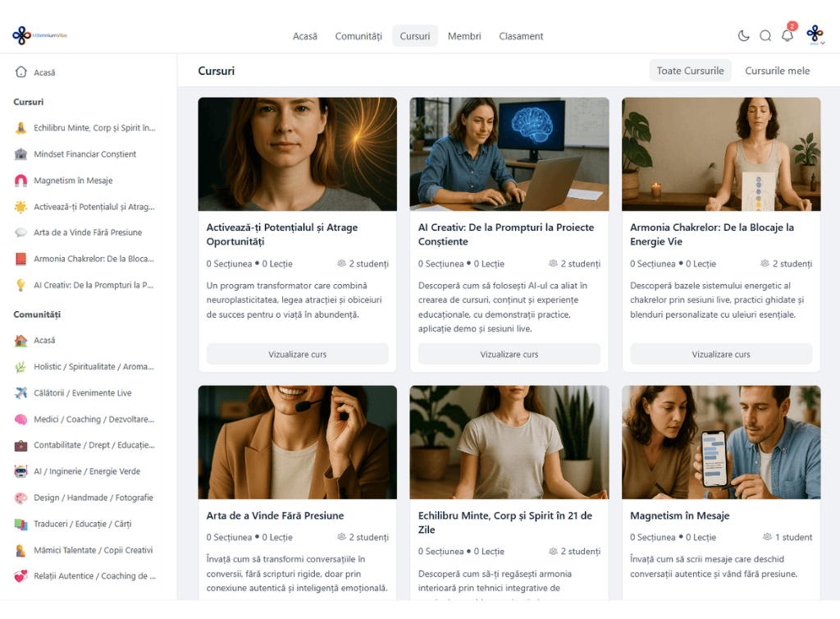Open Comunități in top navigation
Image resolution: width=840 pixels, height=619 pixels.
pyautogui.click(x=358, y=36)
